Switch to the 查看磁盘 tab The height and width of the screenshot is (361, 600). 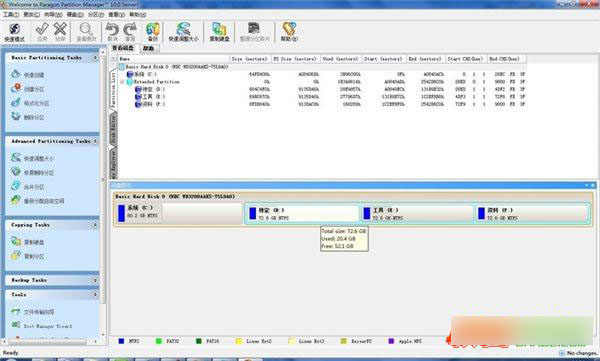click(123, 48)
